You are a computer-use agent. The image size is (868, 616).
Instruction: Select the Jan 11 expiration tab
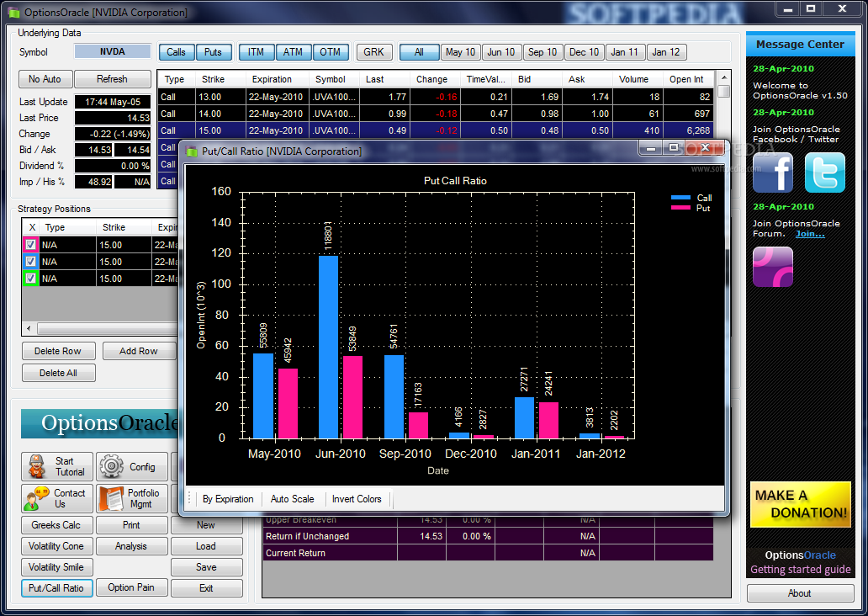click(625, 52)
